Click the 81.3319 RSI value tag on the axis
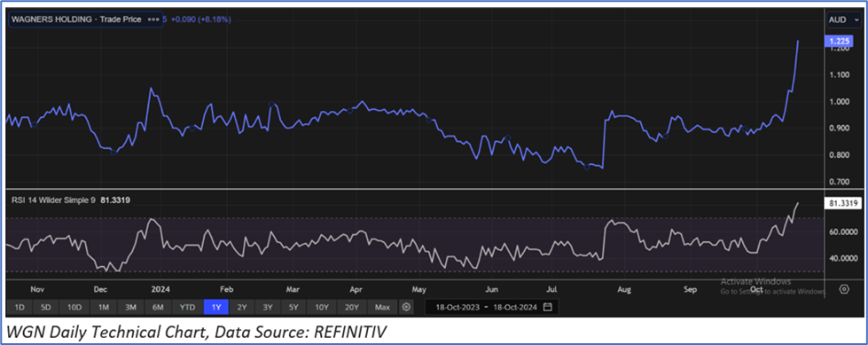This screenshot has height=345, width=868. point(844,203)
